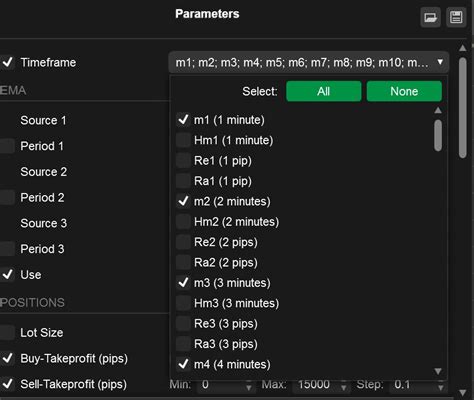Enable the Lot Size optimization checkbox
The width and height of the screenshot is (474, 400).
pyautogui.click(x=7, y=332)
